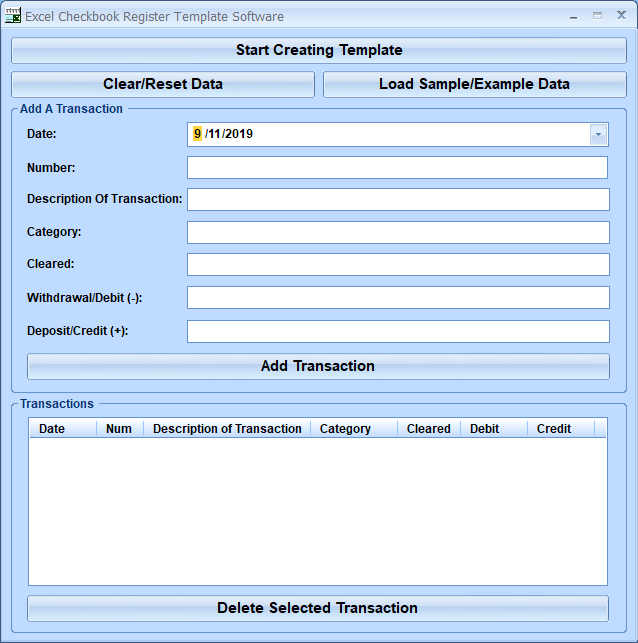
Task: Clear all data with Clear/Reset Data
Action: pyautogui.click(x=163, y=84)
